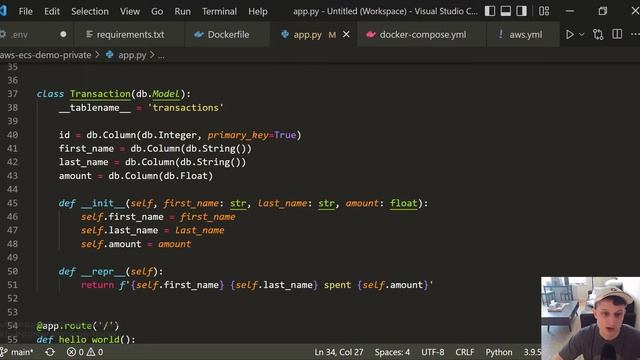
Task: Open the Terminal menu
Action: coord(219,11)
